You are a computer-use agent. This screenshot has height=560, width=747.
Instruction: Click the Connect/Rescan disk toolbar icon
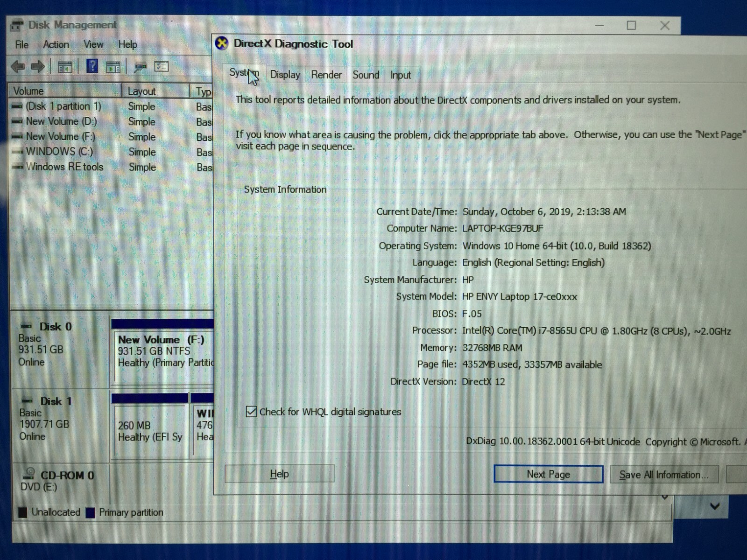[140, 67]
